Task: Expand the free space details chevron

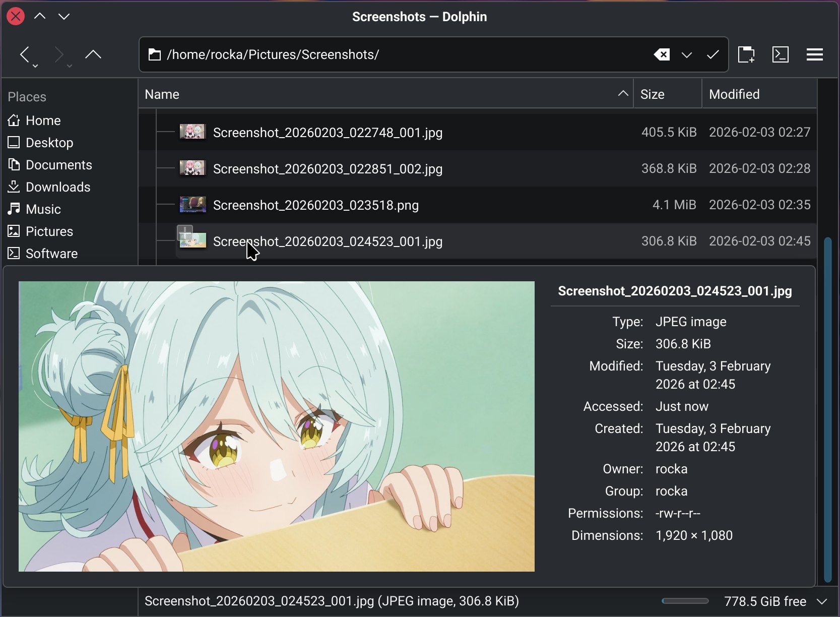Action: 819,601
